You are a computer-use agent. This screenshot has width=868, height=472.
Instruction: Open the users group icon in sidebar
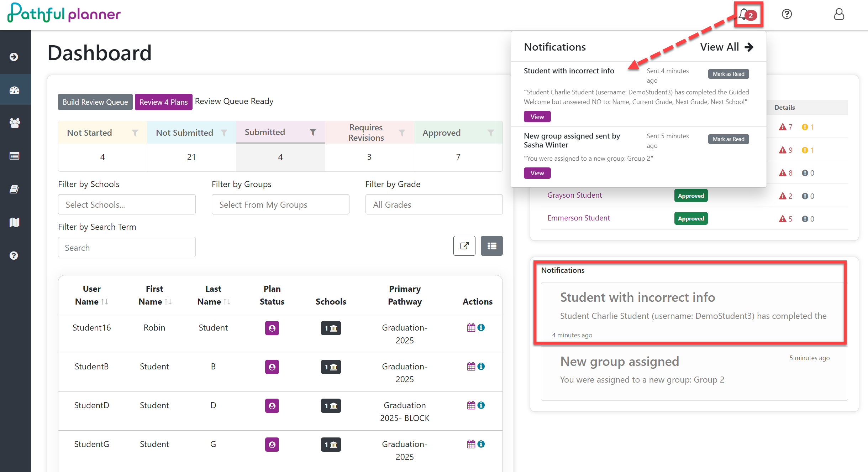[x=15, y=123]
